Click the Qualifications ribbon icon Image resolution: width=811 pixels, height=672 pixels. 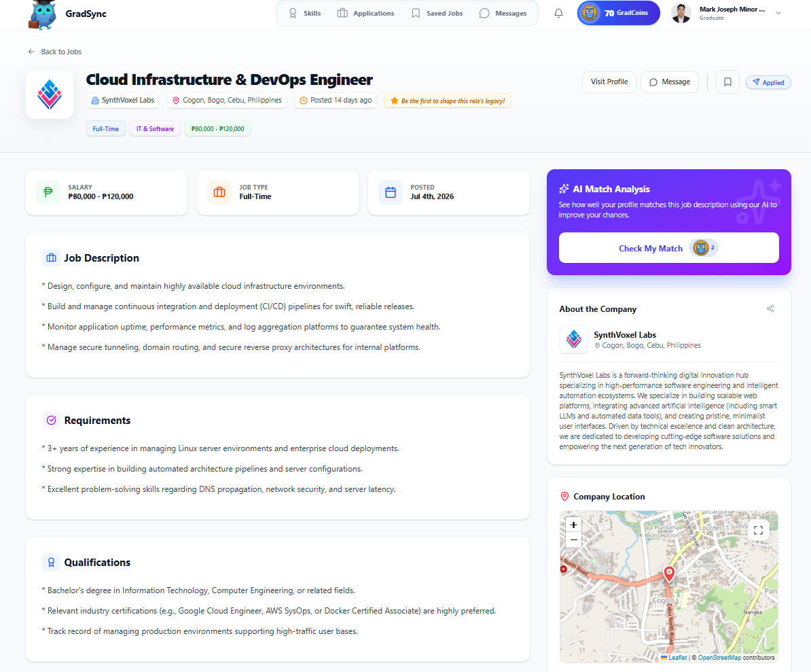pos(51,562)
